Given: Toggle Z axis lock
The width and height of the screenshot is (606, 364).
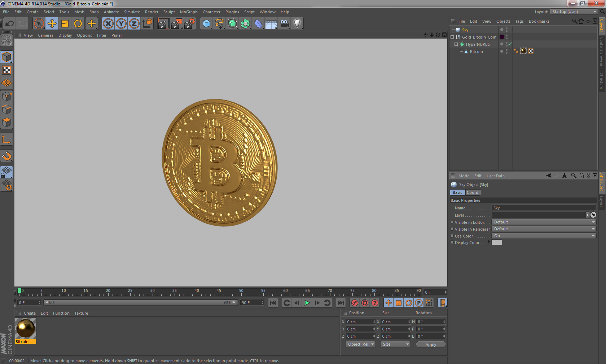Looking at the screenshot, I should pos(134,24).
